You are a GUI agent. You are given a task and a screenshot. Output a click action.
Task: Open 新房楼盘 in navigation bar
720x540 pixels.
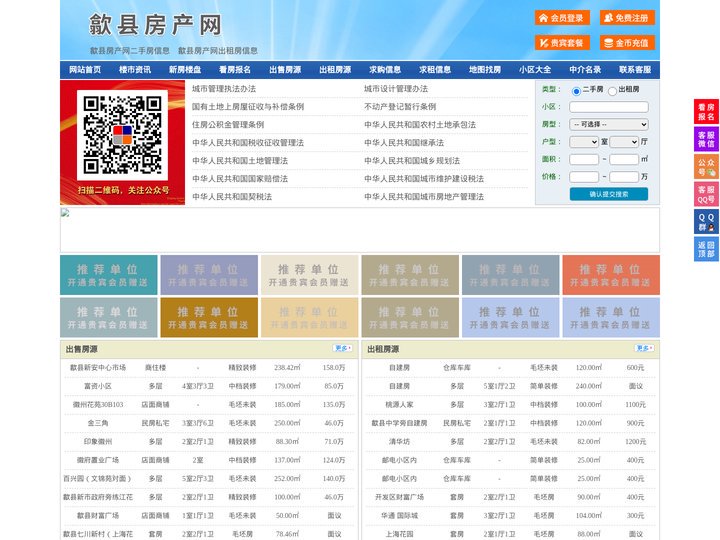[185, 70]
